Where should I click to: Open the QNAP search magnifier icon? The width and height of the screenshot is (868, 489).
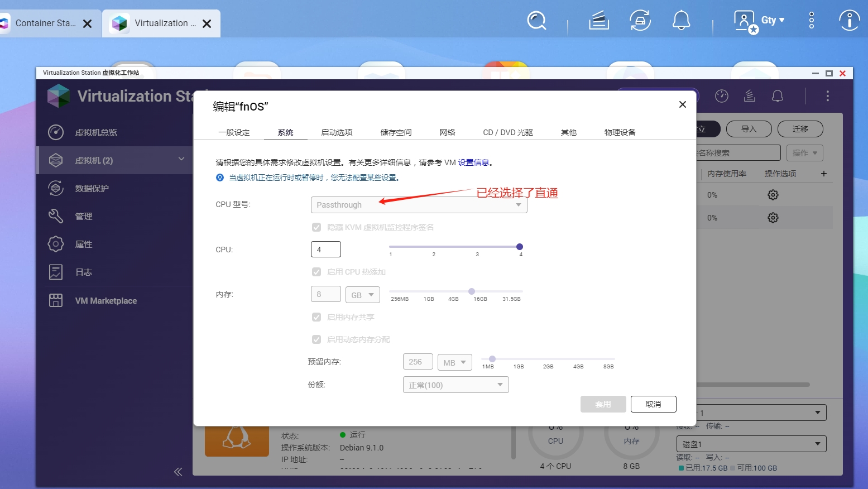point(536,21)
